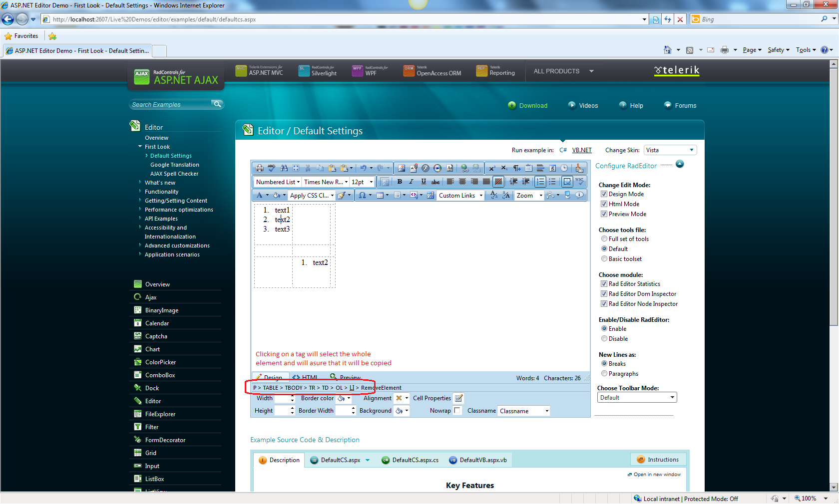
Task: Switch to the HTML editor tab
Action: [x=305, y=377]
